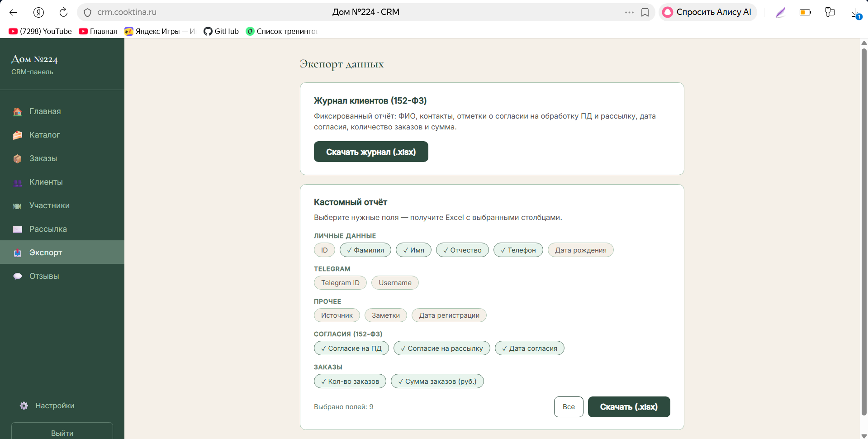Download the custom report xlsx
The height and width of the screenshot is (439, 868).
pyautogui.click(x=629, y=407)
